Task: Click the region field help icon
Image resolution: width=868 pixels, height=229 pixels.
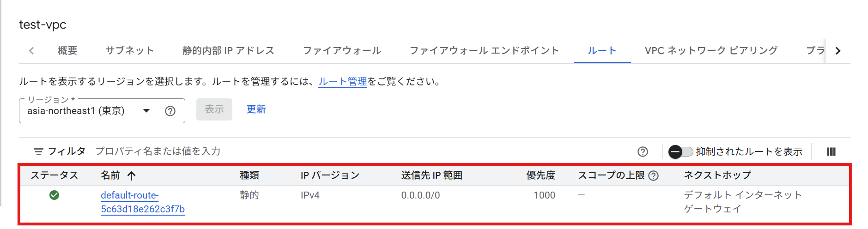Action: 170,111
